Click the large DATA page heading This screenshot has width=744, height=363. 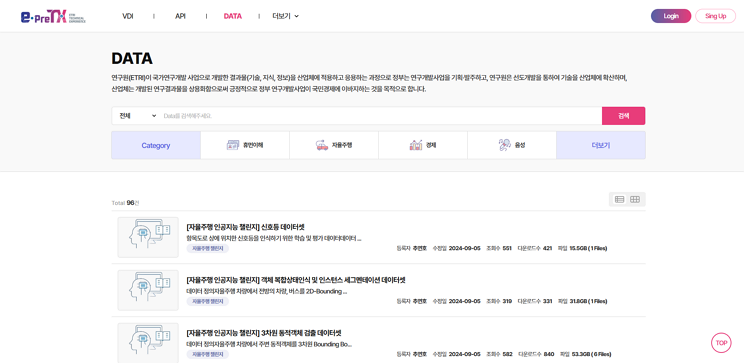[132, 59]
